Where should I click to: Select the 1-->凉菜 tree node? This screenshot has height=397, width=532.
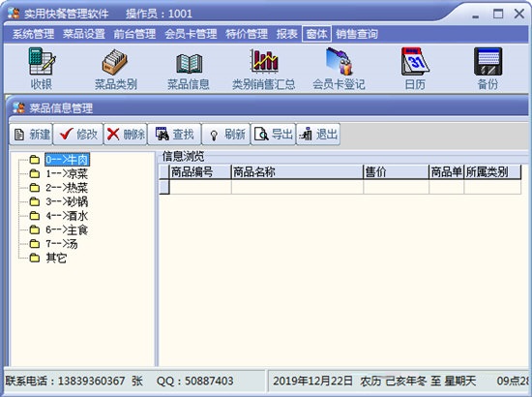pyautogui.click(x=67, y=174)
